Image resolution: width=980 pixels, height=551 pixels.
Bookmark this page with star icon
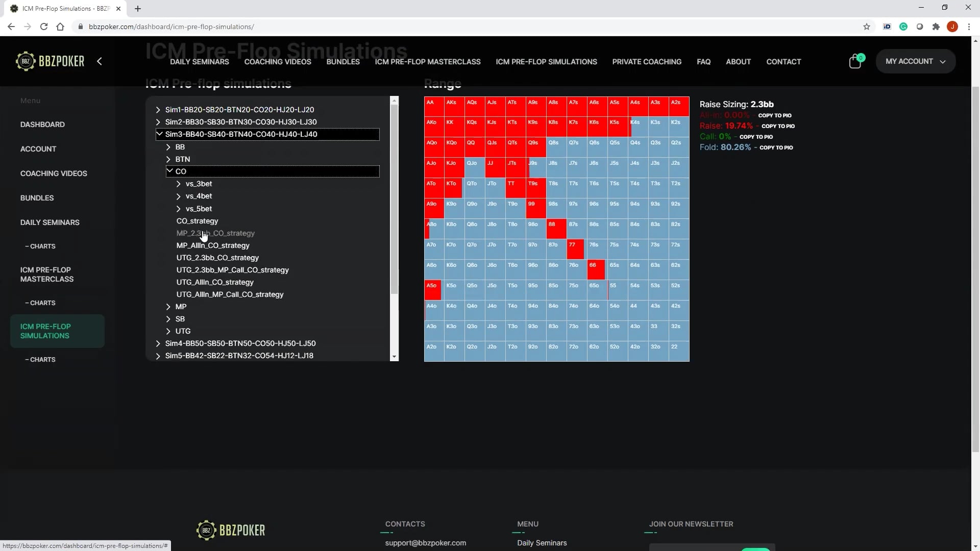[x=866, y=27]
